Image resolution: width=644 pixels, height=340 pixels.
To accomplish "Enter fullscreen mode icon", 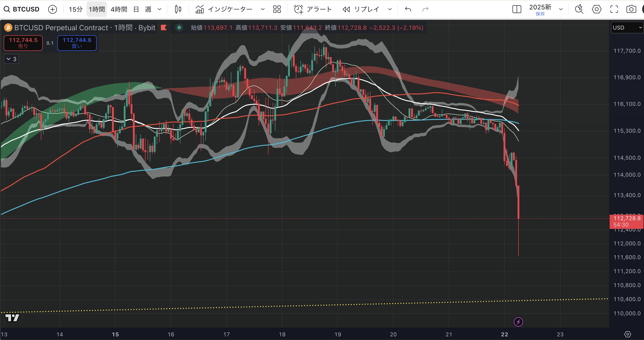I will [x=614, y=9].
